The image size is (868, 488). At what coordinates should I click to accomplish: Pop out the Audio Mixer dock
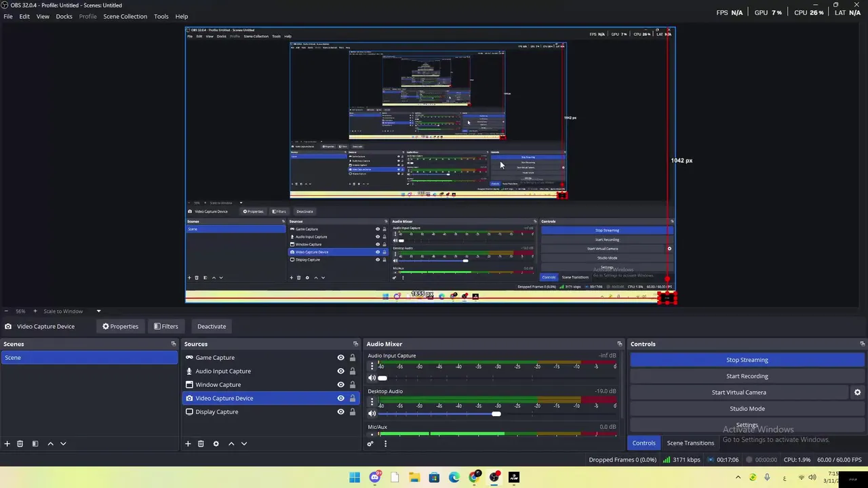619,344
